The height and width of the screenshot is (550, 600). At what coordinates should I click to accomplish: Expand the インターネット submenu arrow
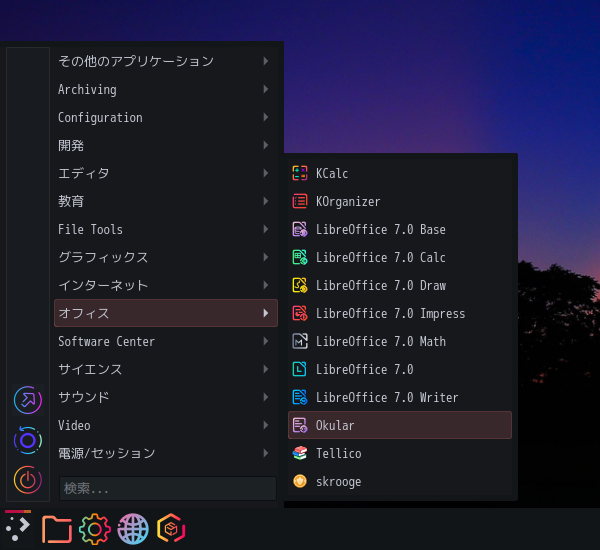pos(266,285)
